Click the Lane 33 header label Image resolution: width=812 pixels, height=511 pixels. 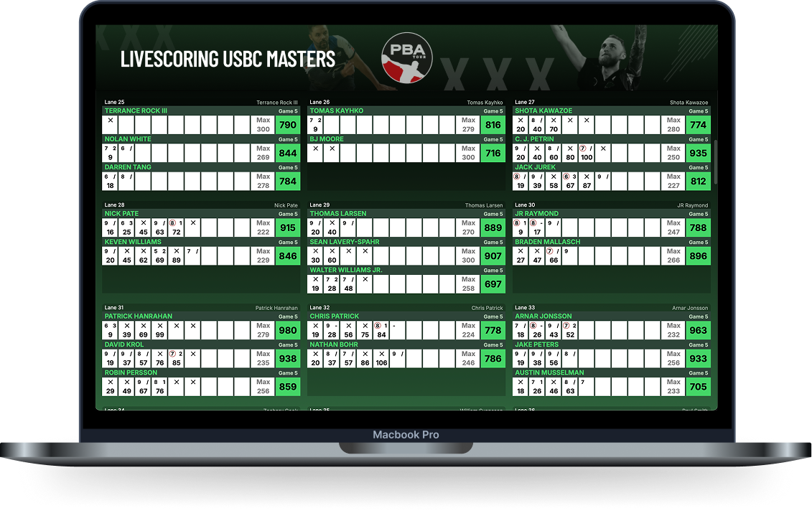point(525,308)
